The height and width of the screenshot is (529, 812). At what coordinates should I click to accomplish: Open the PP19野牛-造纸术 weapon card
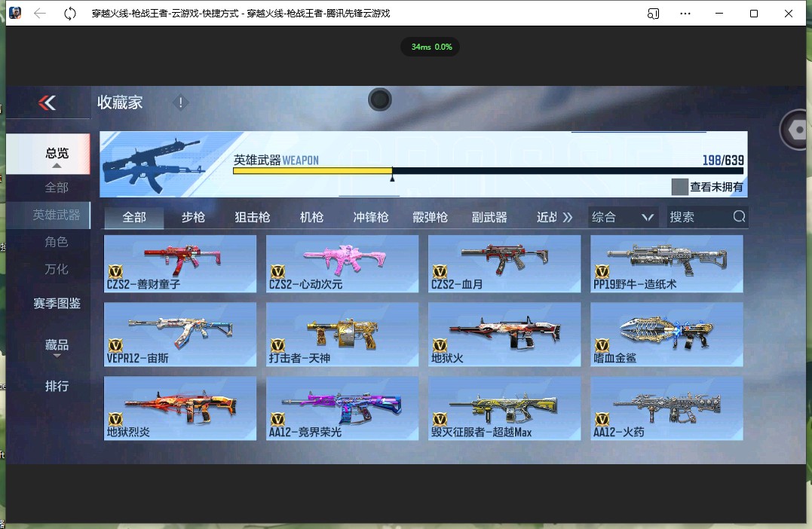(x=667, y=264)
